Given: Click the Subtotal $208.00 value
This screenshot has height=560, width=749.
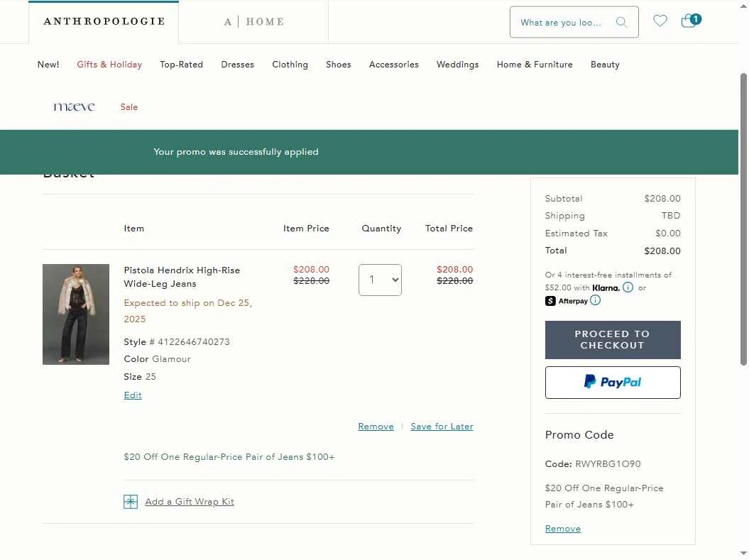Looking at the screenshot, I should [662, 198].
